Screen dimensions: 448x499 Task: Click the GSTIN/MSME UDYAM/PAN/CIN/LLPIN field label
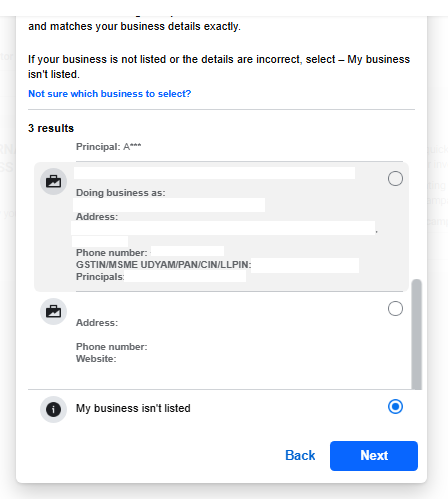coord(164,265)
